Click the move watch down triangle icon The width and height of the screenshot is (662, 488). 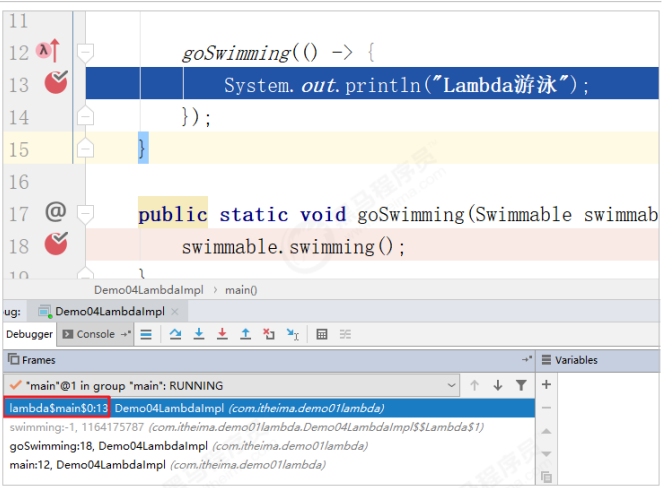[546, 454]
